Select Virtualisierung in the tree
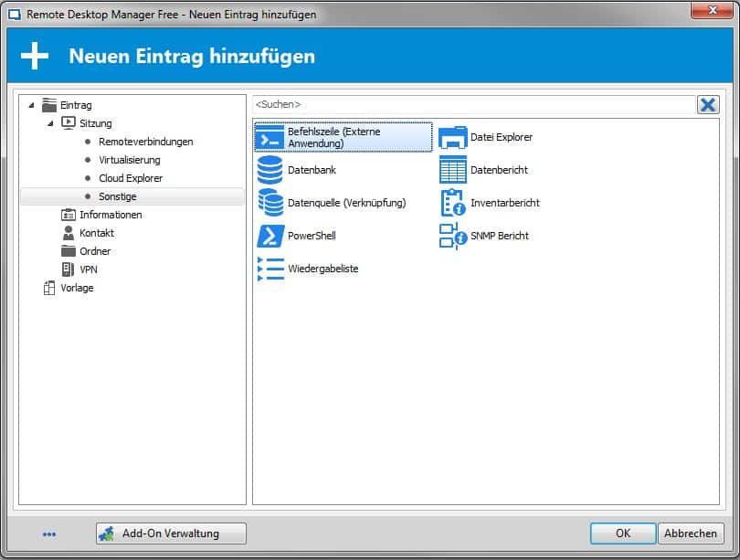Viewport: 740px width, 560px height. coord(129,160)
